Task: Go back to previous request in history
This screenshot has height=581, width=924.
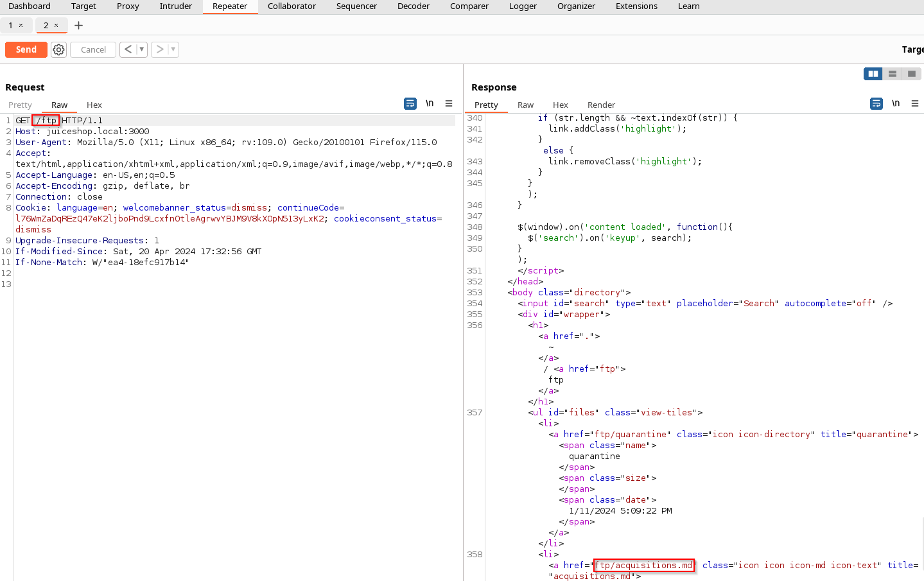Action: (128, 49)
